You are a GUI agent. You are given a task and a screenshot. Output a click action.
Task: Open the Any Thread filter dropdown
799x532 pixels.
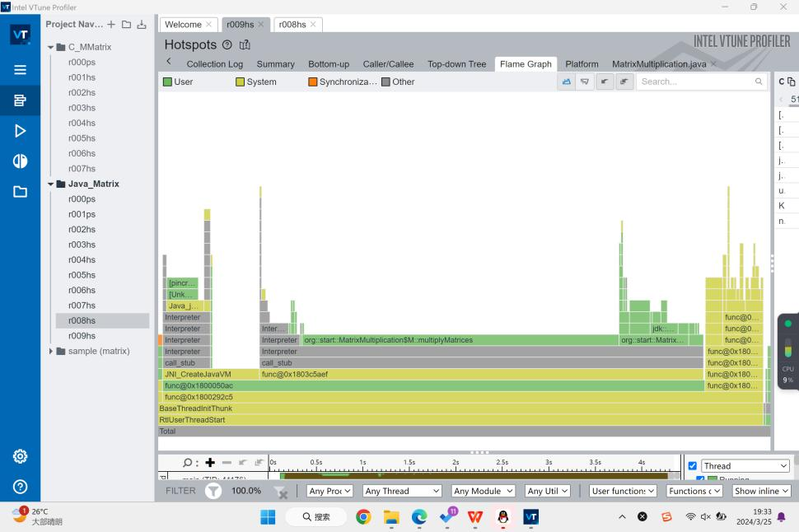pos(402,491)
